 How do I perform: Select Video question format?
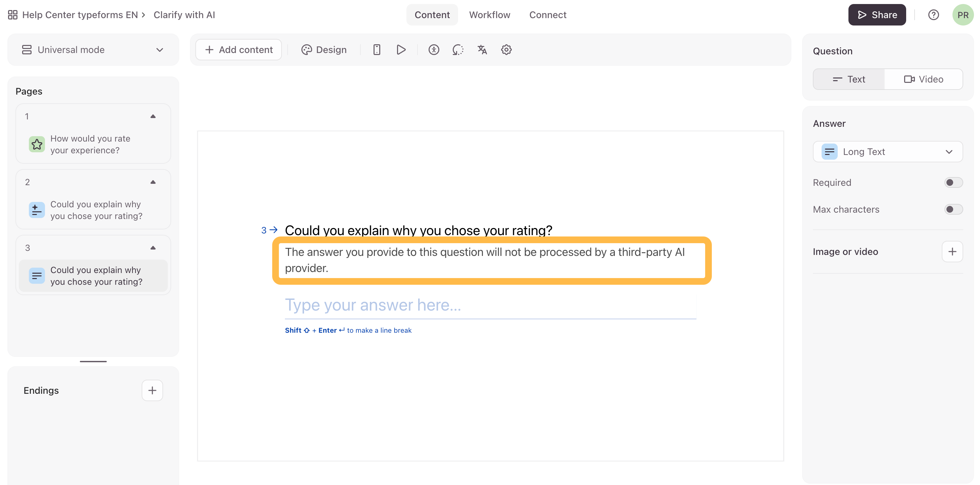pyautogui.click(x=923, y=79)
